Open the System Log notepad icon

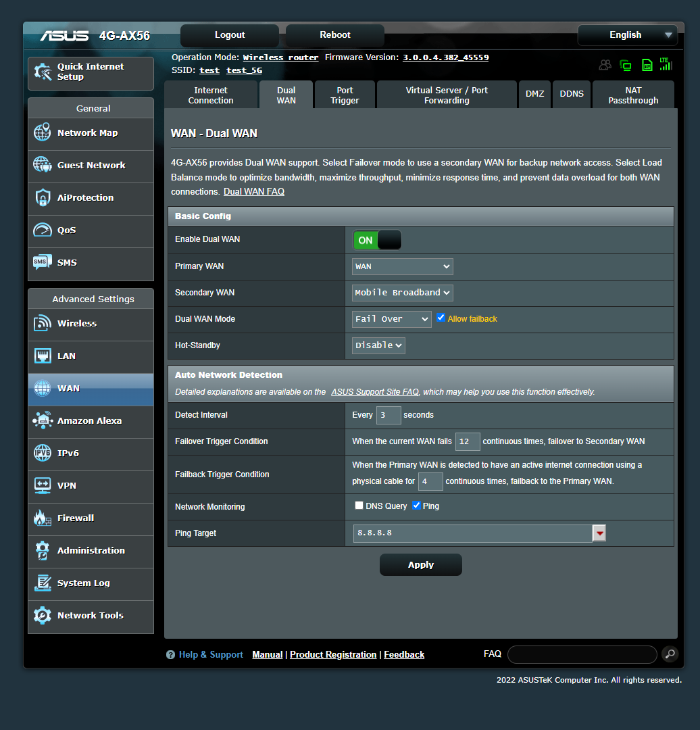click(x=43, y=583)
